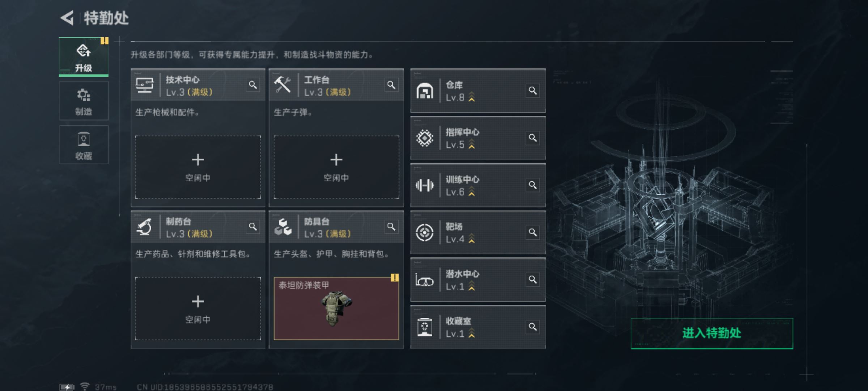The width and height of the screenshot is (868, 391).
Task: Open the magnifier on 制药台 panel
Action: (253, 227)
